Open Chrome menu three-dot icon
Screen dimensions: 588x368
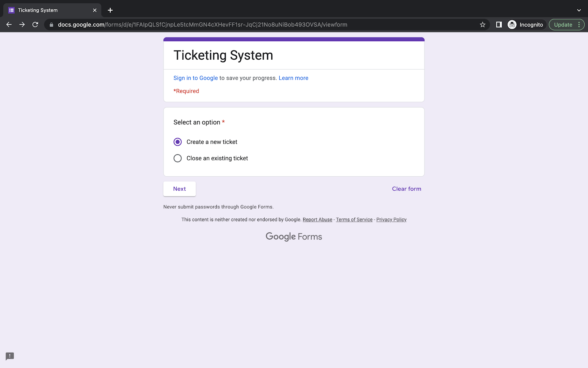point(579,25)
